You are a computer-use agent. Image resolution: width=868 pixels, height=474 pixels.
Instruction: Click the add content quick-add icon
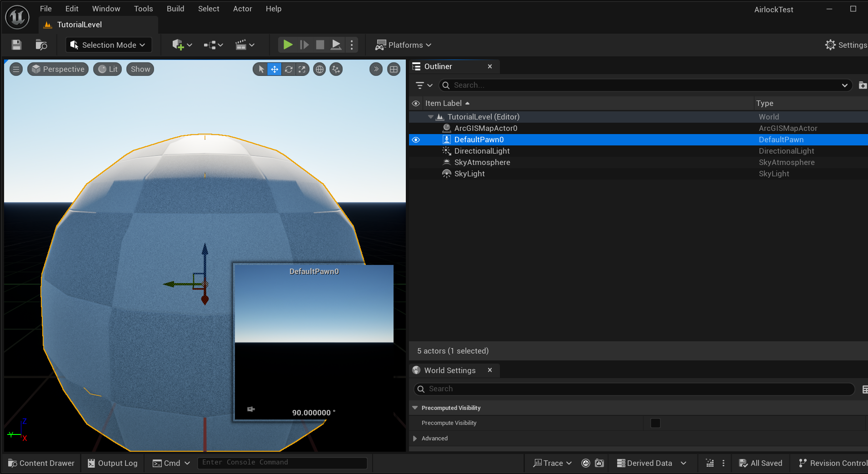click(x=178, y=45)
